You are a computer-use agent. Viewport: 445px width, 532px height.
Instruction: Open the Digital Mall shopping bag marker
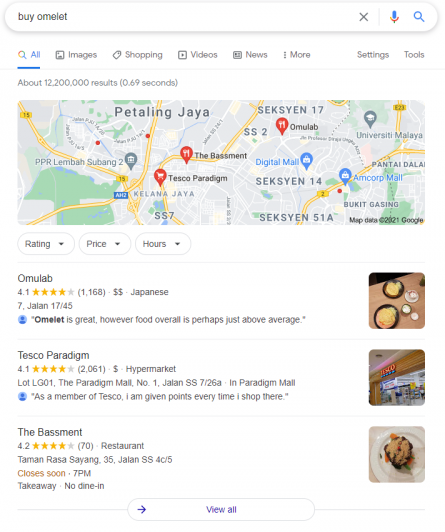tap(307, 160)
